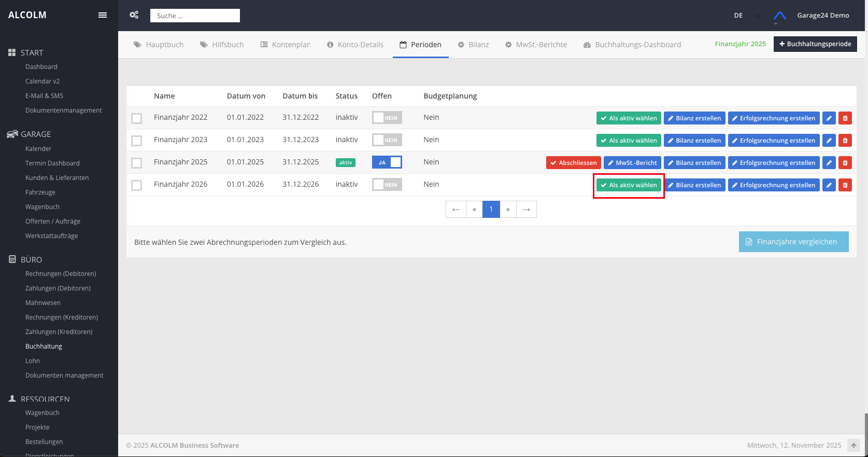Click the Abschliessen button for Finanzjahr 2025
Viewport: 868px width, 457px height.
(x=573, y=163)
